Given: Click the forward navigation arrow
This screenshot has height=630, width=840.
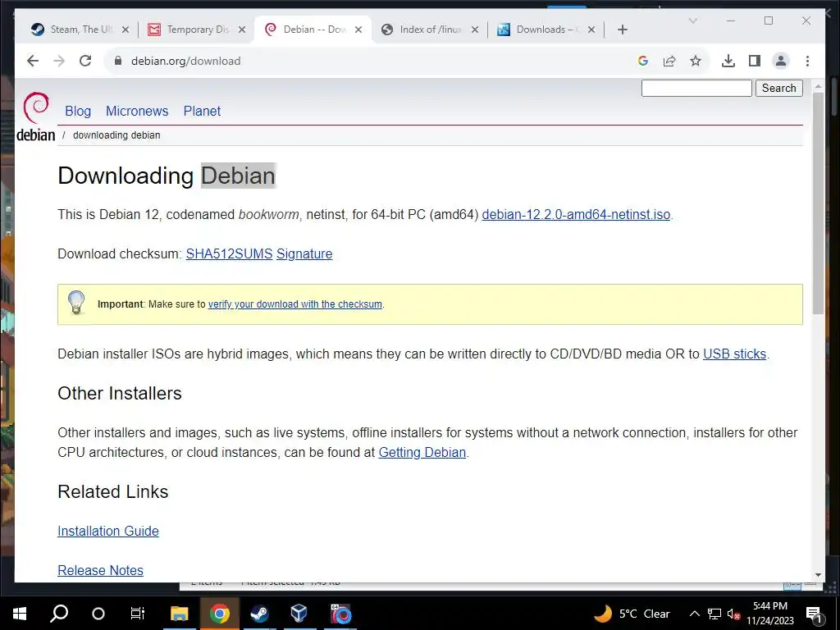Looking at the screenshot, I should [59, 61].
